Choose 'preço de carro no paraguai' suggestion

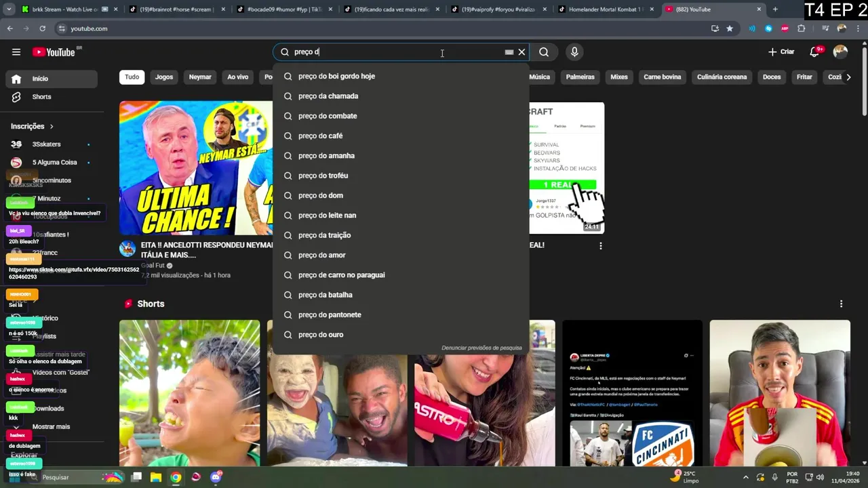pyautogui.click(x=401, y=275)
